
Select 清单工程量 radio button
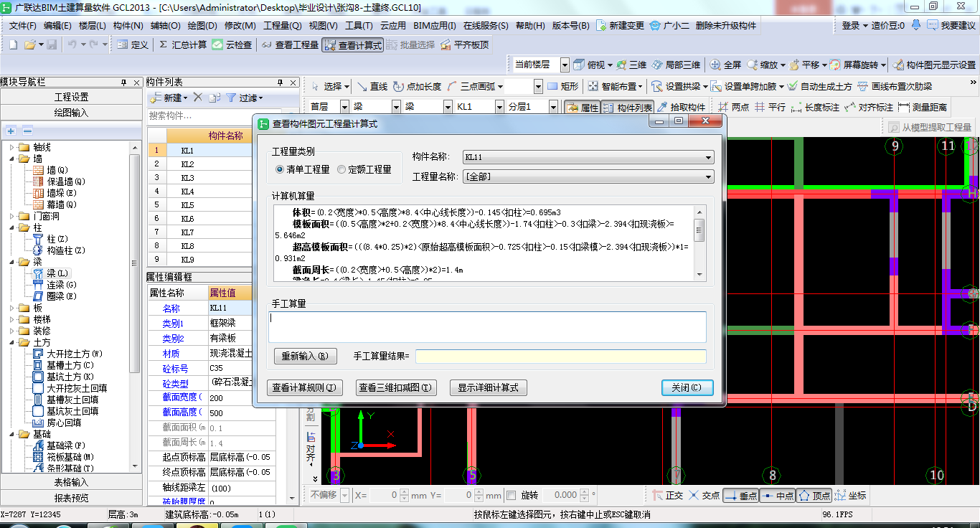click(x=280, y=169)
